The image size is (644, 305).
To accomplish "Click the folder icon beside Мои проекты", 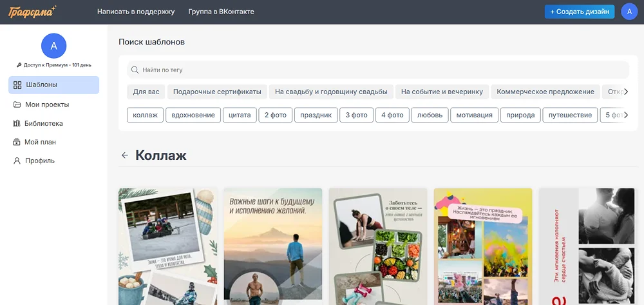I will pos(17,104).
